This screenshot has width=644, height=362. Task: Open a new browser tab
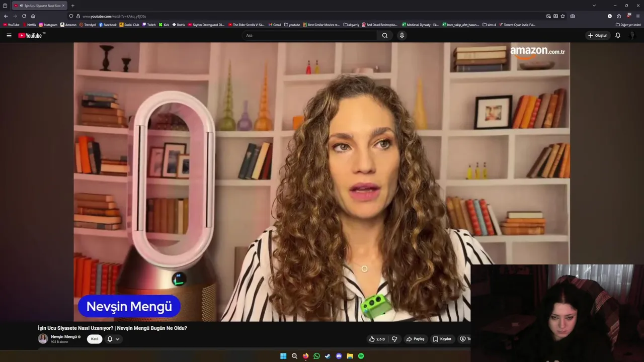coord(72,6)
